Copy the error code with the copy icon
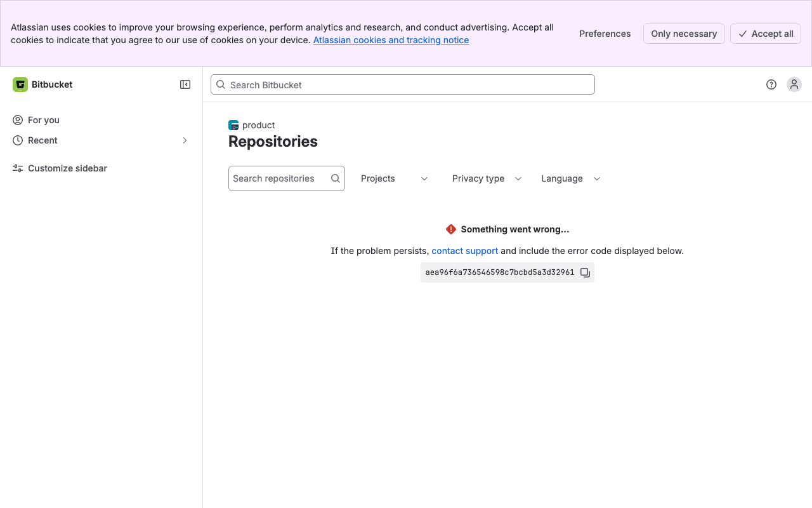The height and width of the screenshot is (508, 812). (585, 272)
